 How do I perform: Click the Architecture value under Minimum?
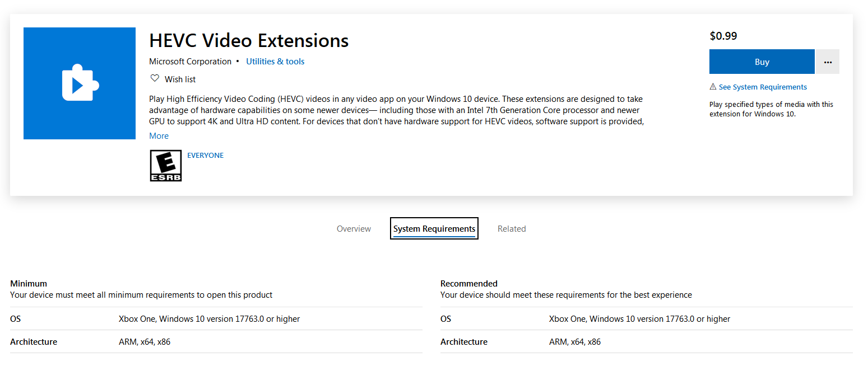coord(145,342)
